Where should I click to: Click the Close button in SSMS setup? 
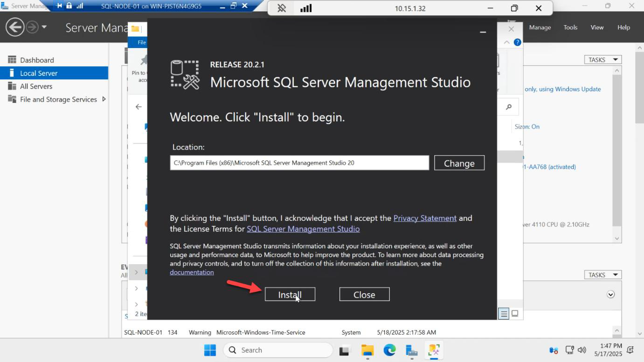click(x=364, y=294)
